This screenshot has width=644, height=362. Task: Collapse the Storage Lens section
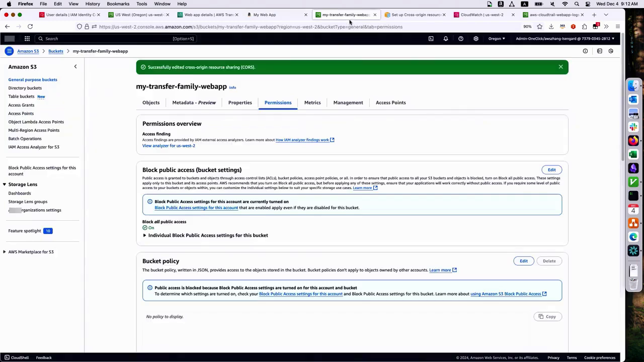pos(5,185)
